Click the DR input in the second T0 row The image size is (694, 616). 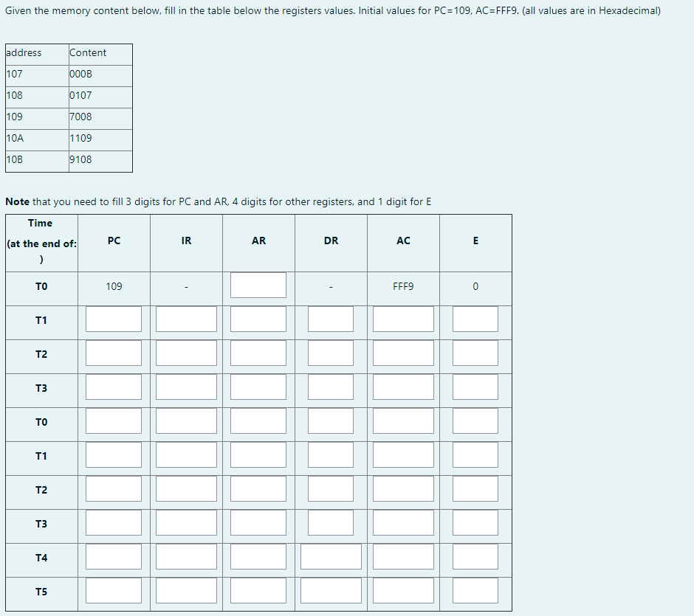click(x=331, y=421)
